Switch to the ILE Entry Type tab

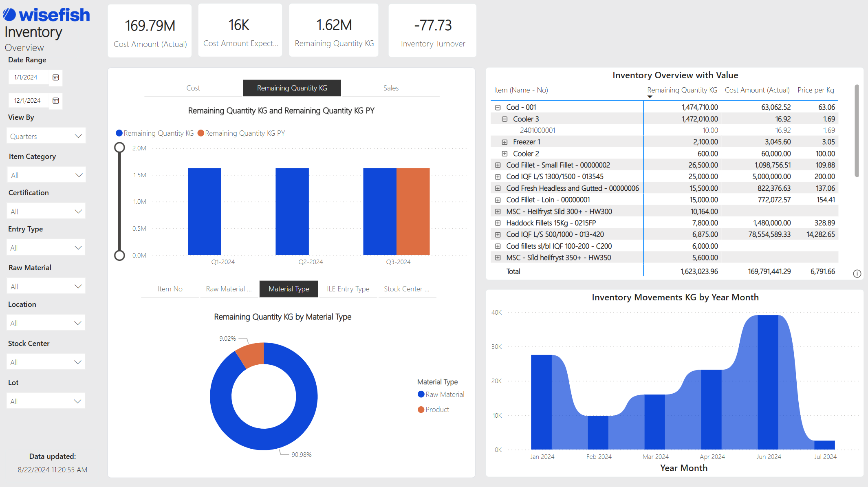pos(348,289)
